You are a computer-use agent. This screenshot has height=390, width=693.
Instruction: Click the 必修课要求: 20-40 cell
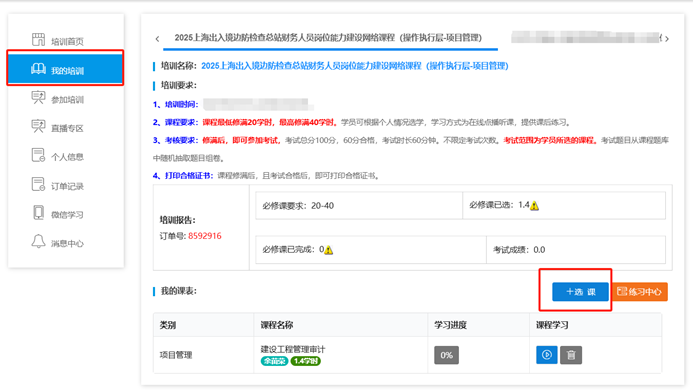tap(359, 206)
